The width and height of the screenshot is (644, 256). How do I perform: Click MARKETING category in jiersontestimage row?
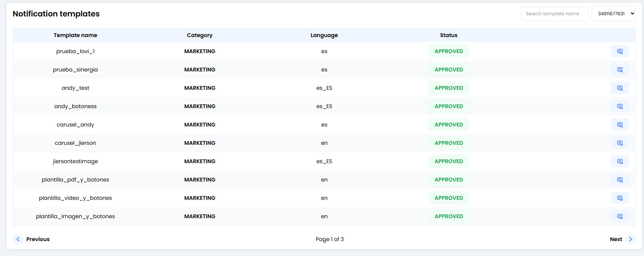coord(200,161)
